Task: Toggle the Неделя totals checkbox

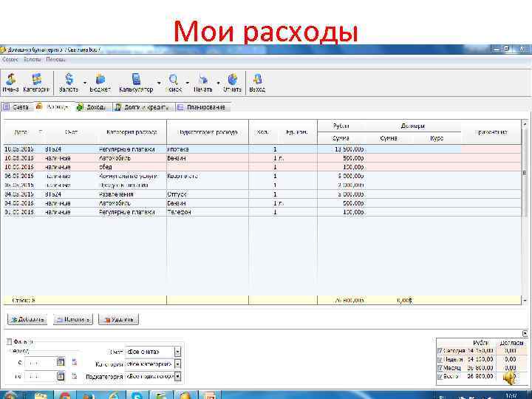Action: (x=440, y=359)
